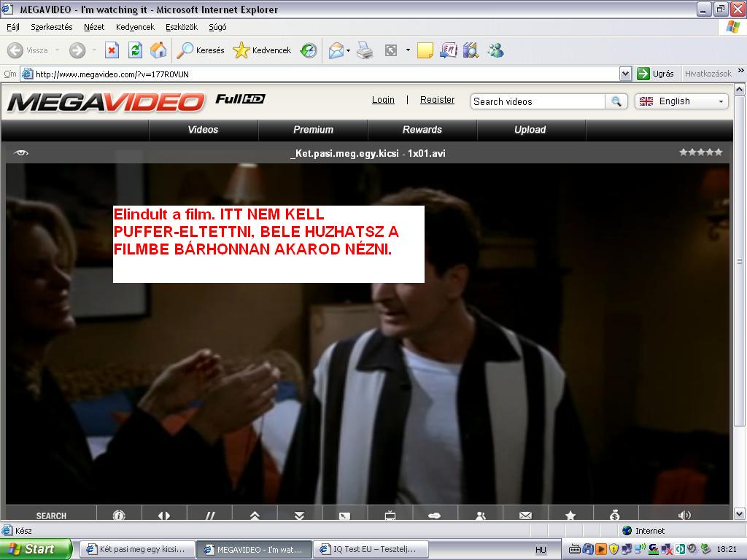This screenshot has height=560, width=747.
Task: Click the people icon in player bar
Action: (481, 516)
